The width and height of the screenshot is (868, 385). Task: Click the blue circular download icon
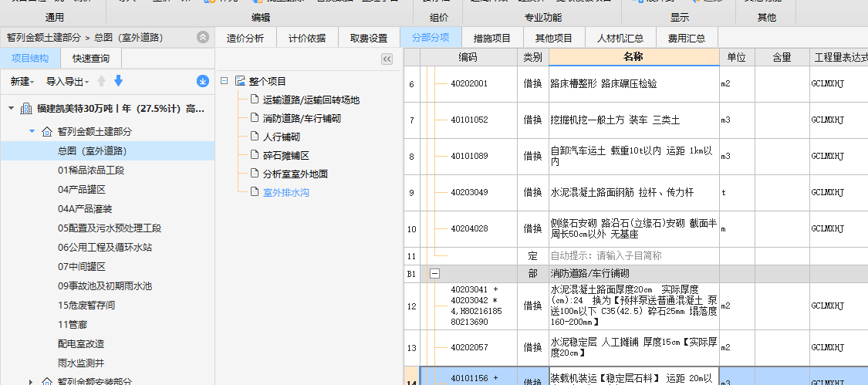point(203,82)
